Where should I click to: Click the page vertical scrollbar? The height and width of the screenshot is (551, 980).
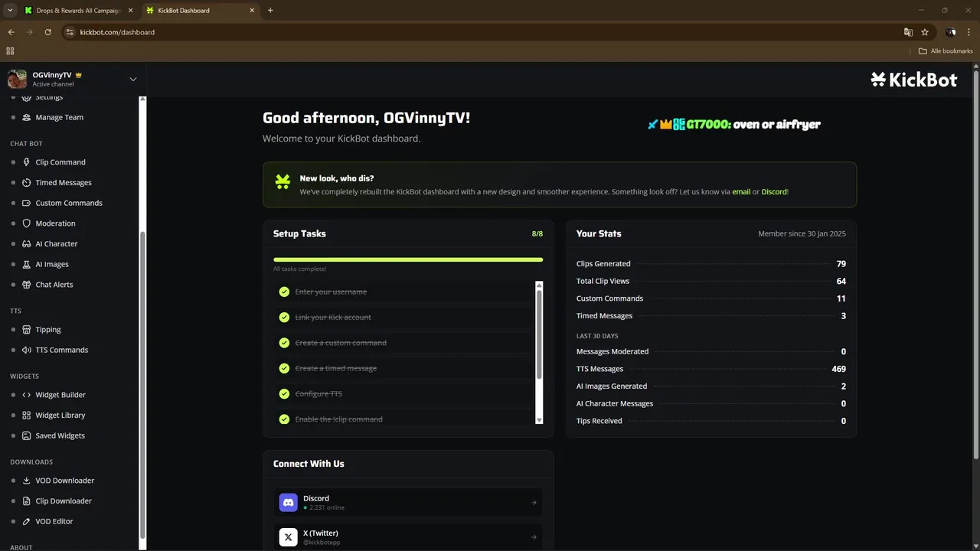click(975, 264)
